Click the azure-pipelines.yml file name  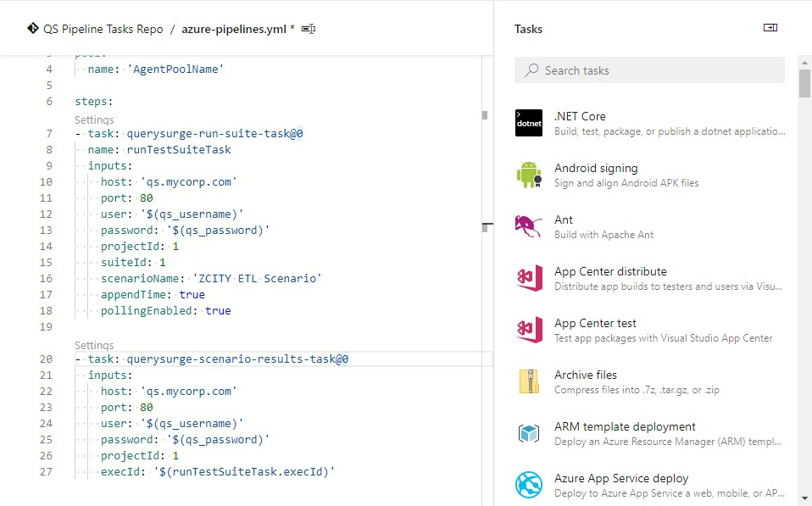[234, 29]
